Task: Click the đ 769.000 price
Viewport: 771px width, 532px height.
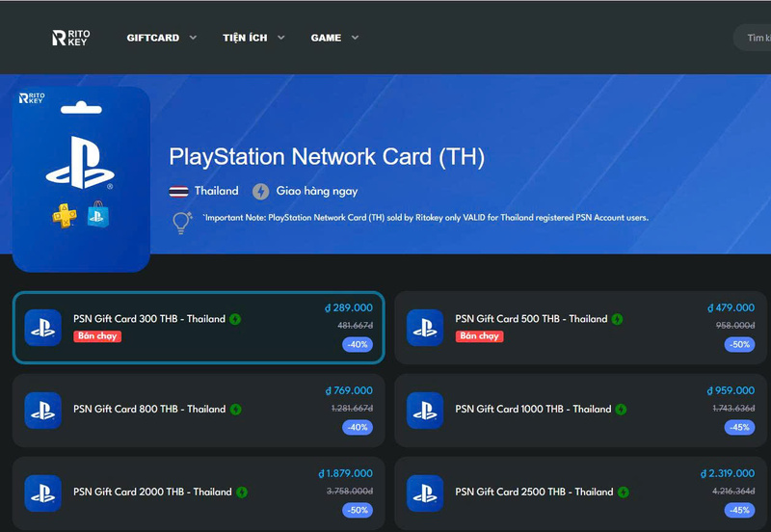Action: click(349, 390)
